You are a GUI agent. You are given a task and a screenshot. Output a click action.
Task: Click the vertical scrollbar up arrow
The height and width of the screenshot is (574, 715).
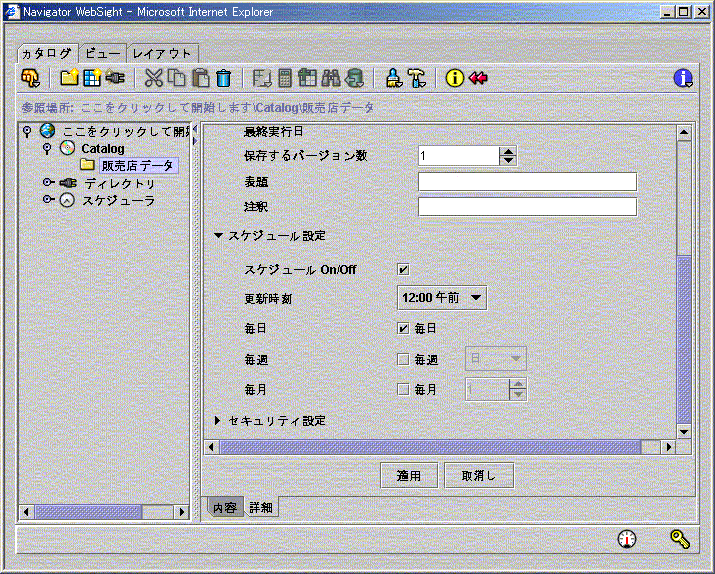tap(684, 133)
